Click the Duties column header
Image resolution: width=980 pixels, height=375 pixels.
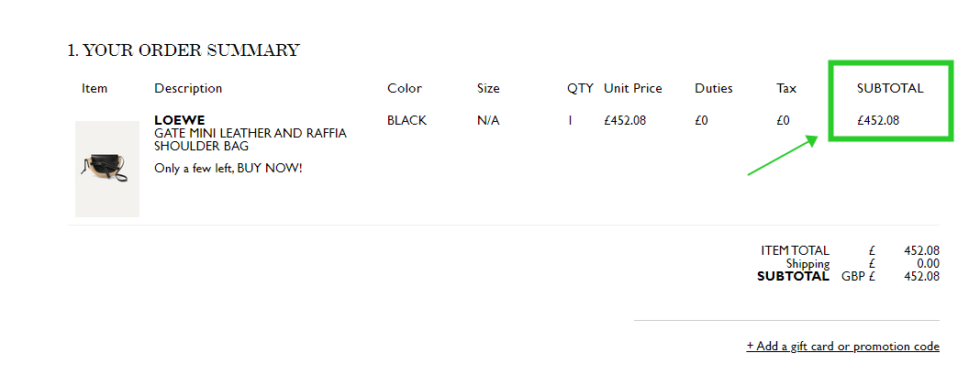coord(714,88)
